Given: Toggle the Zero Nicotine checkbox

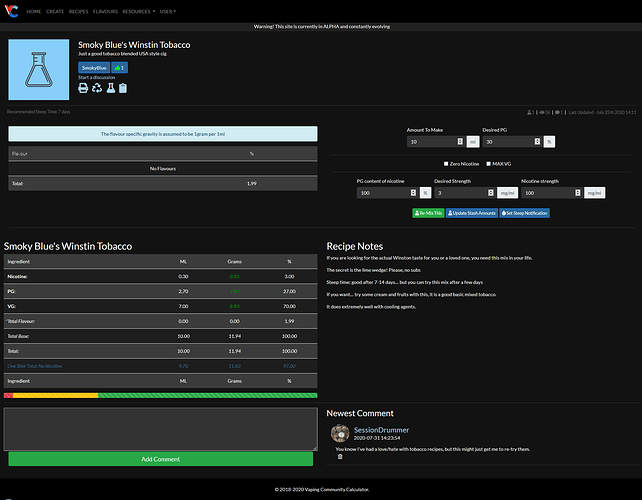Looking at the screenshot, I should (446, 164).
